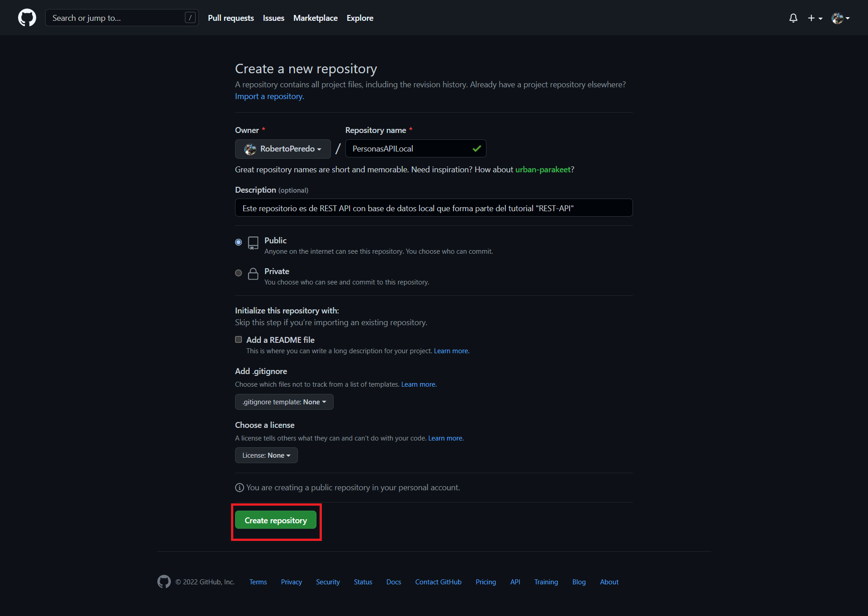This screenshot has height=616, width=868.
Task: Go to the GitHub homepage logo in header
Action: coord(27,18)
